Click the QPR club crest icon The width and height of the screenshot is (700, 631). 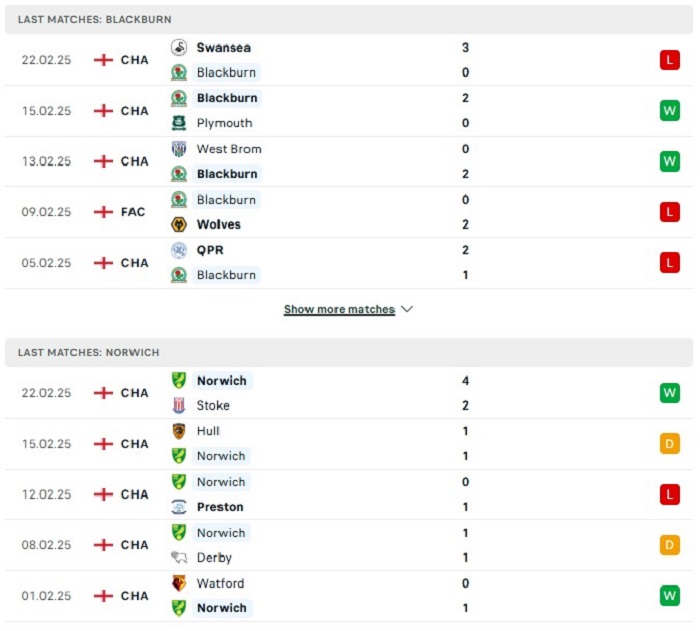click(x=179, y=250)
